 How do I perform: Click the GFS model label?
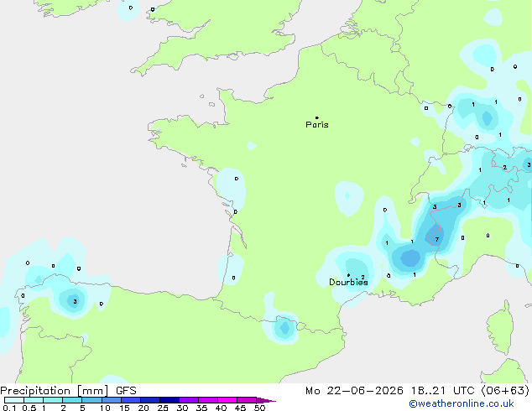click(126, 391)
